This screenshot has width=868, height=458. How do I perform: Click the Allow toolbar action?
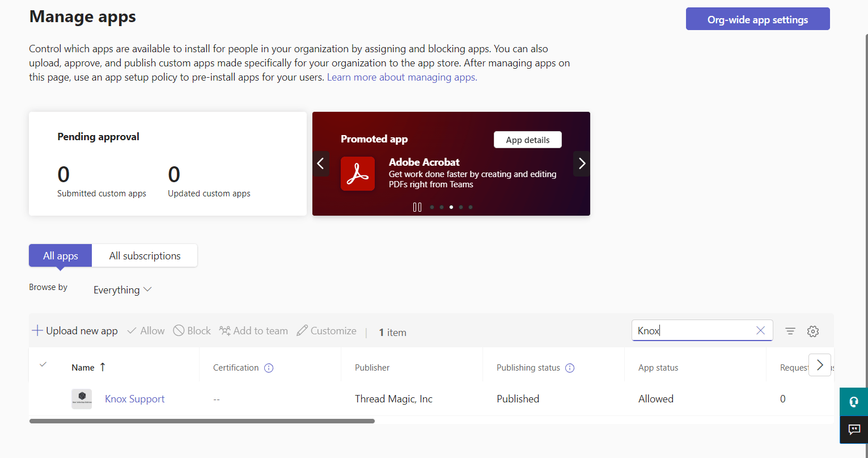[x=146, y=331]
